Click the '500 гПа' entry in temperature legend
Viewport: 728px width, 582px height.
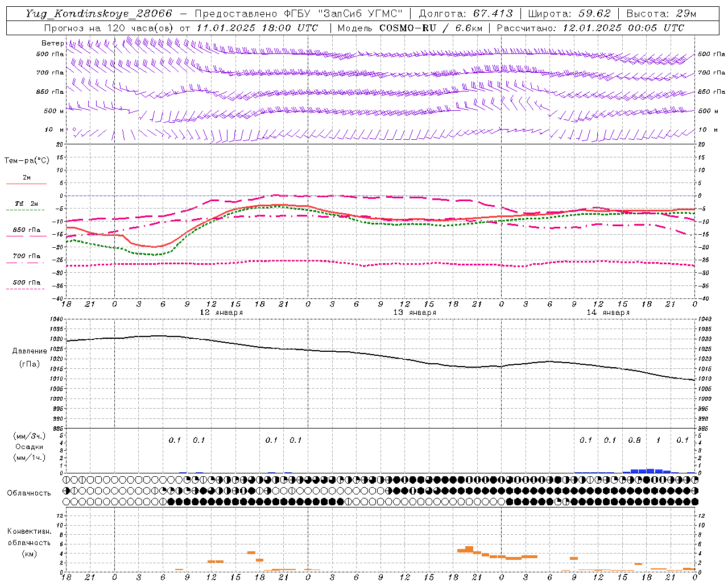tap(27, 282)
